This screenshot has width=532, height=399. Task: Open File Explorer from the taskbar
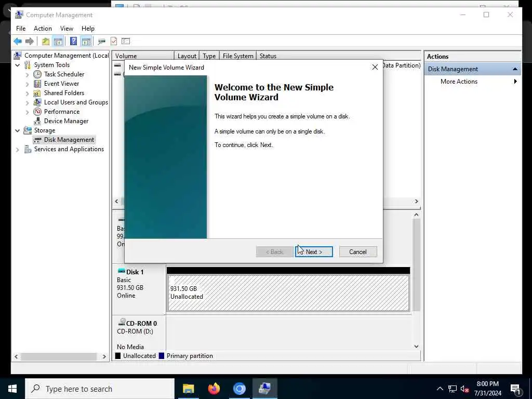pos(188,389)
